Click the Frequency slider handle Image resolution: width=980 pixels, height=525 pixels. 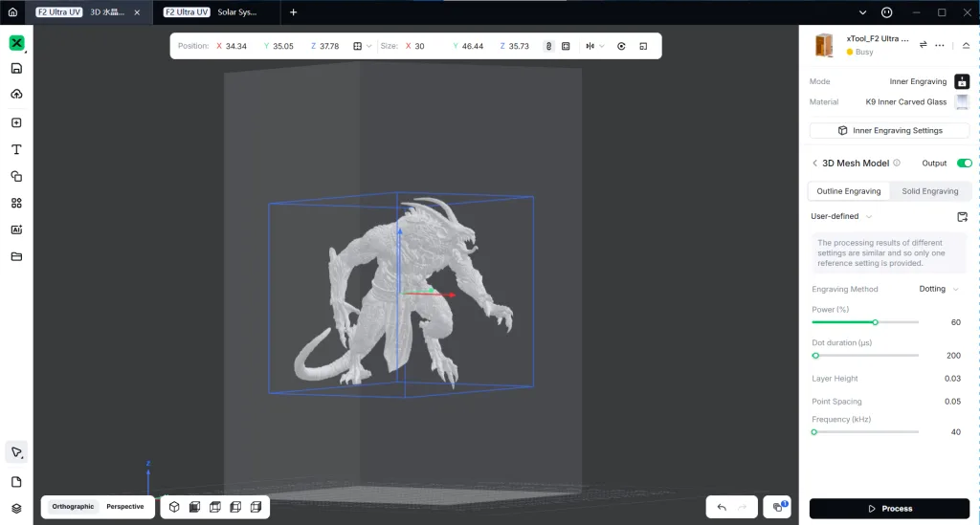[x=814, y=432]
